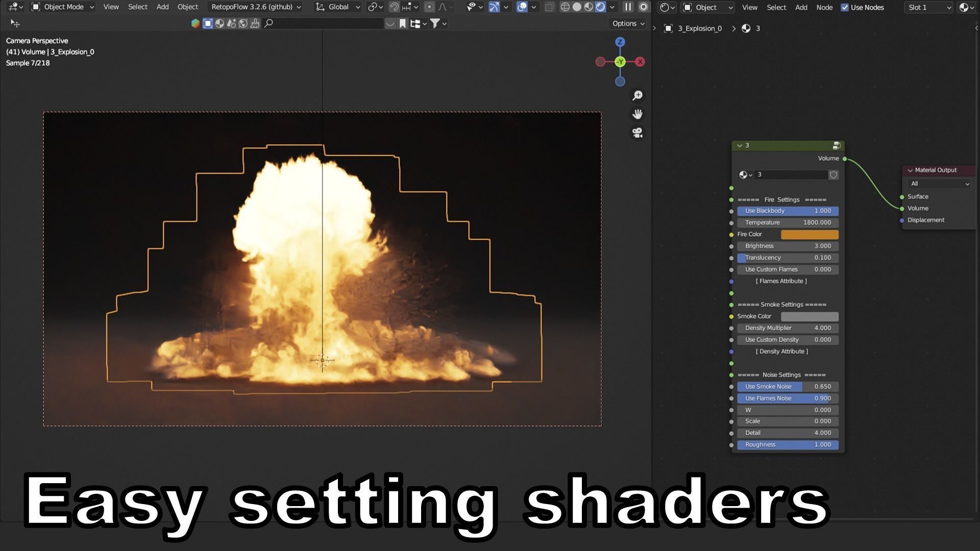The width and height of the screenshot is (980, 551).
Task: Click the zoom magnifier viewport button
Action: (x=638, y=95)
